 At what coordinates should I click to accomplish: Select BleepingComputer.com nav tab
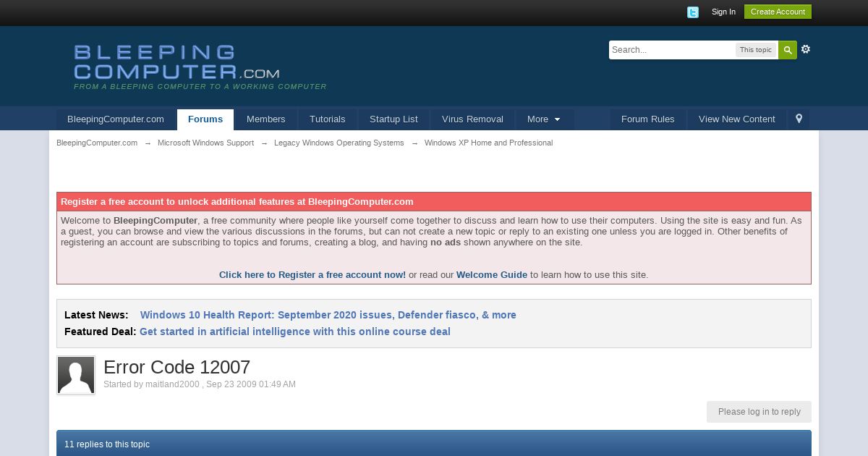(x=116, y=119)
